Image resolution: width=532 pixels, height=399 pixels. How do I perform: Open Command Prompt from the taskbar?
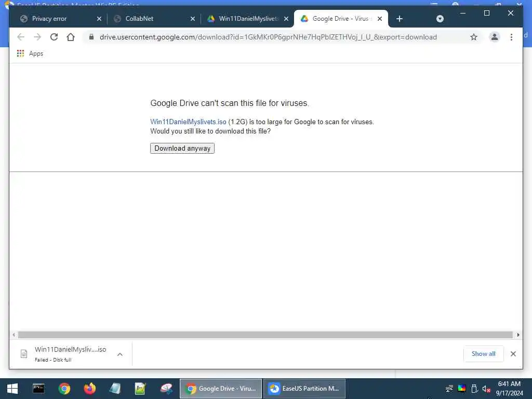pyautogui.click(x=38, y=389)
